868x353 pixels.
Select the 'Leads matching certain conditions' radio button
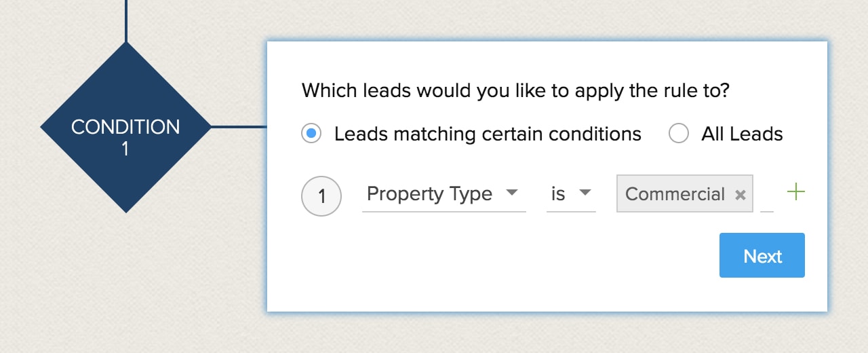coord(311,134)
